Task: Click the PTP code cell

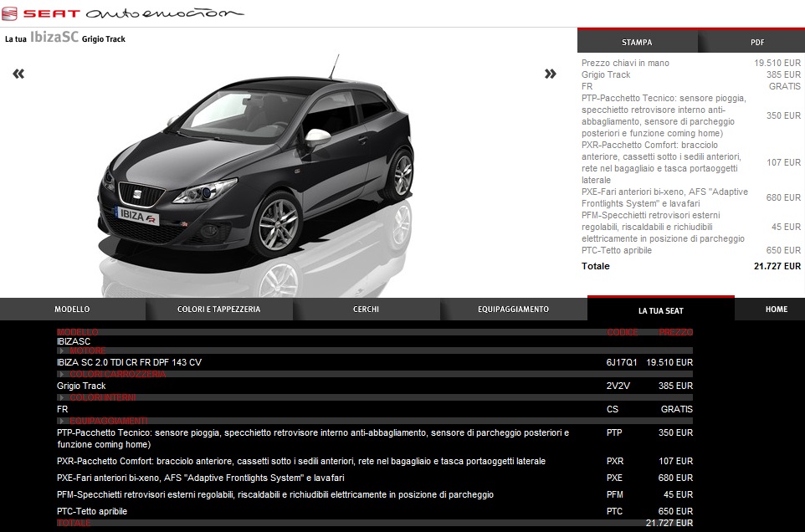Action: pyautogui.click(x=614, y=432)
